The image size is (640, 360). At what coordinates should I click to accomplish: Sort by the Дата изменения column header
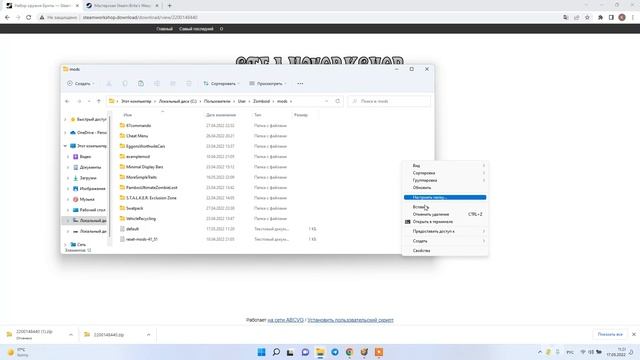pyautogui.click(x=221, y=115)
